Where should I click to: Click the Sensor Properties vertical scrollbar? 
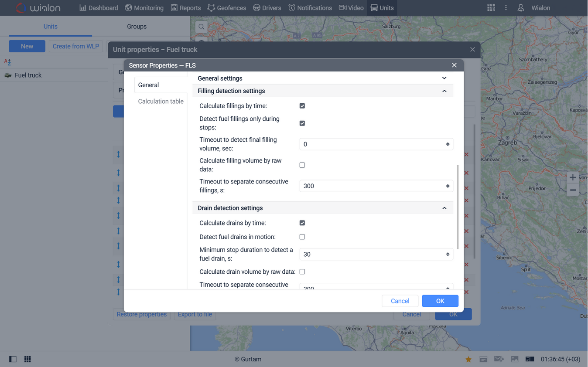tap(458, 207)
